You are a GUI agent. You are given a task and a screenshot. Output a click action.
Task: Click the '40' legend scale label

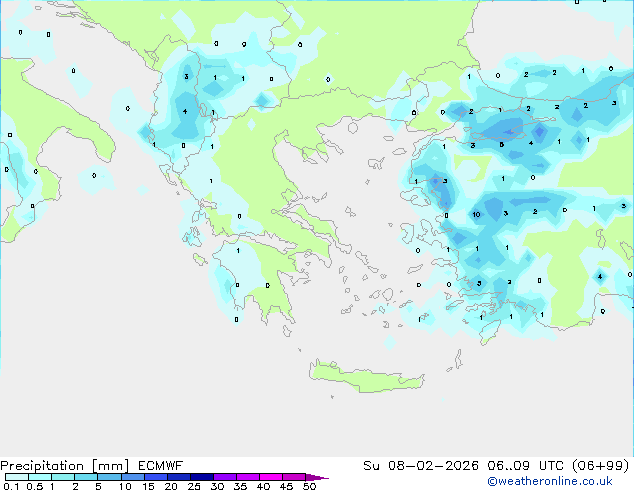[263, 486]
